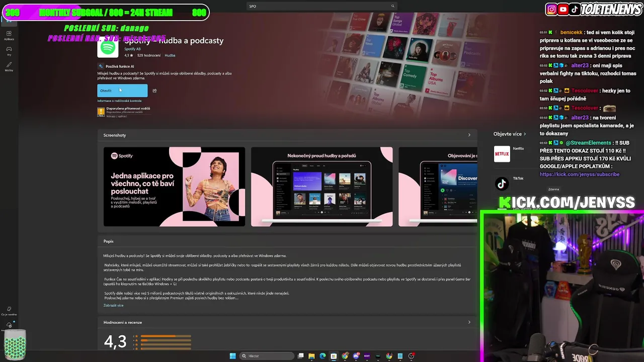Open Discord from the taskbar
The width and height of the screenshot is (644, 362).
pos(356,356)
